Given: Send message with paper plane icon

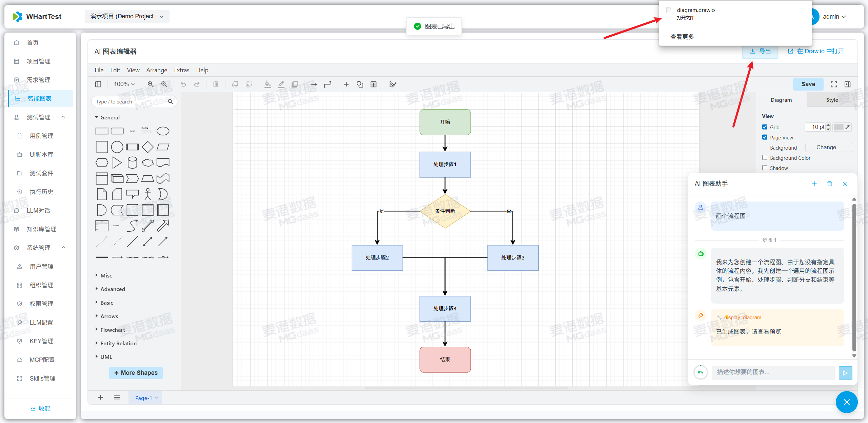Looking at the screenshot, I should coord(845,373).
